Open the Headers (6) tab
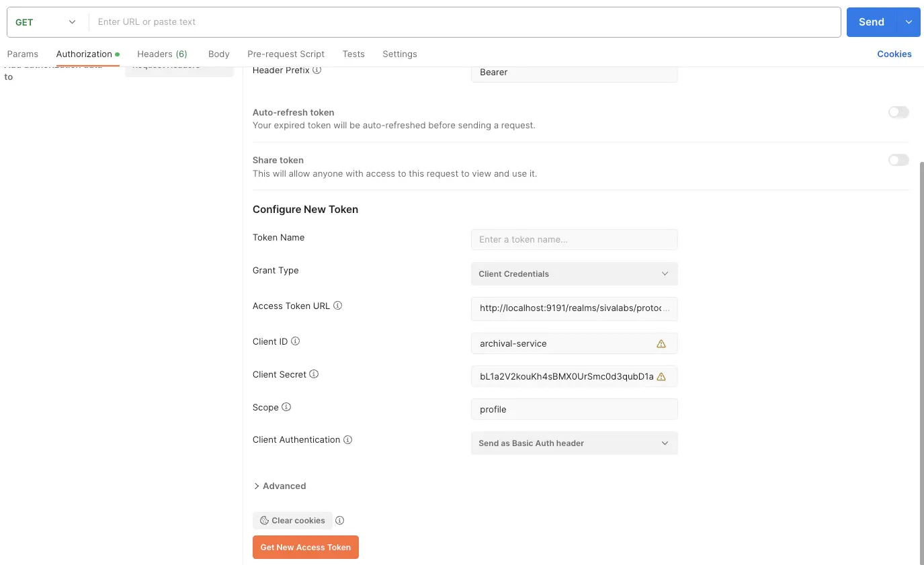The height and width of the screenshot is (565, 924). pyautogui.click(x=162, y=54)
